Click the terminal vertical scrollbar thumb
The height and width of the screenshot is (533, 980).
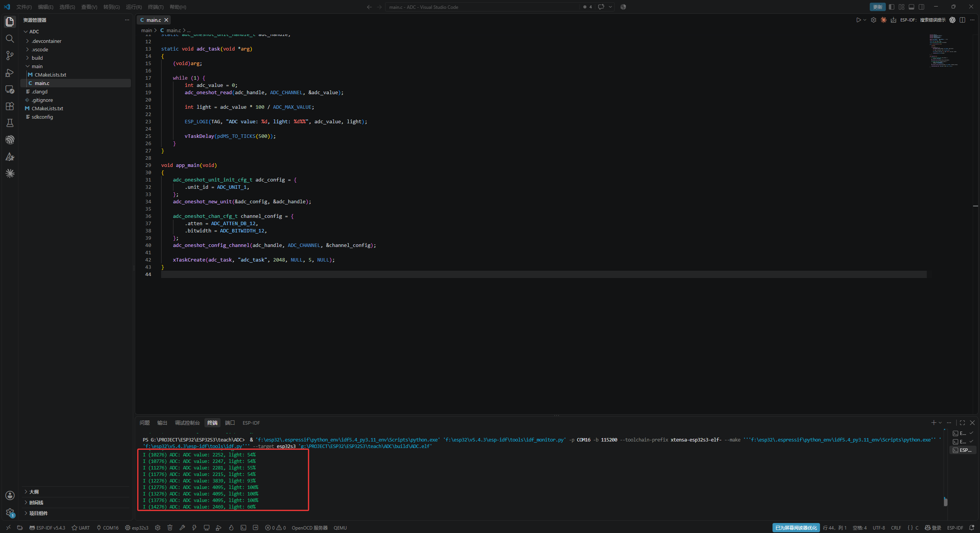945,502
